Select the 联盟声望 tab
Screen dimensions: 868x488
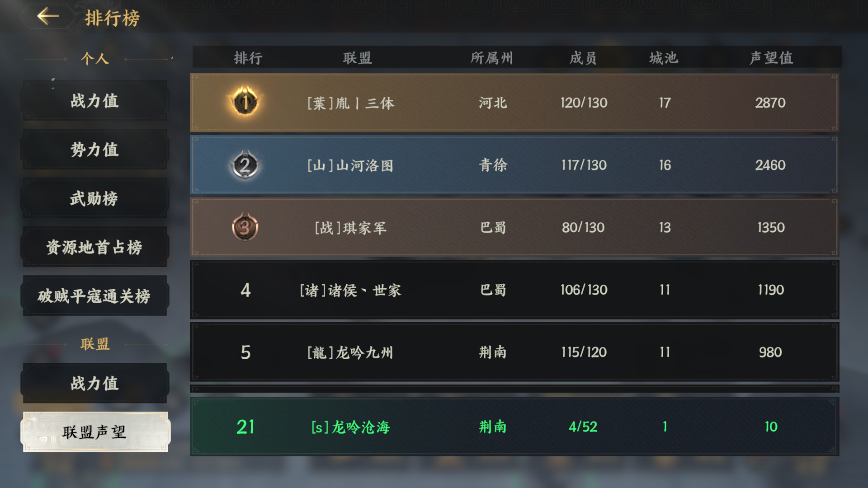[x=95, y=432]
